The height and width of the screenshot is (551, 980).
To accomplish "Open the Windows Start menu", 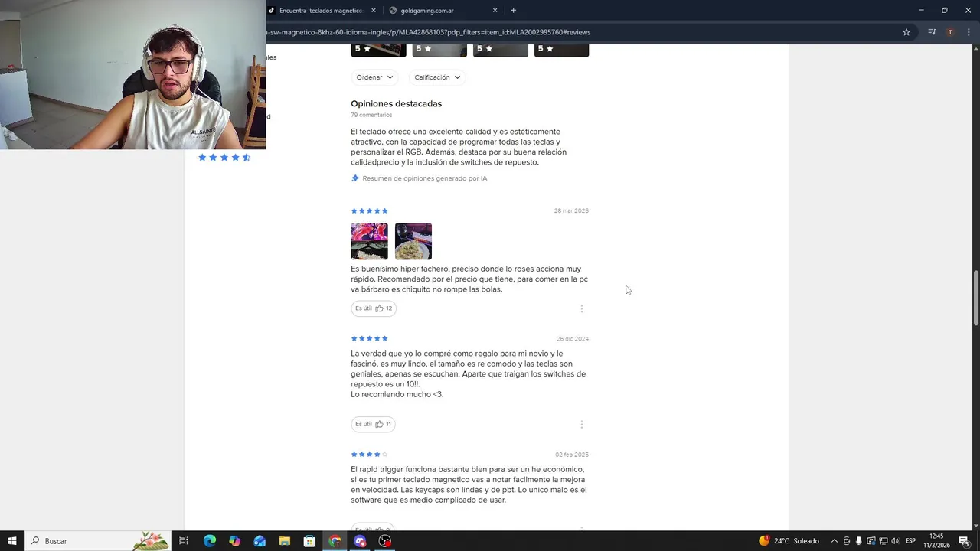I will pos(12,541).
